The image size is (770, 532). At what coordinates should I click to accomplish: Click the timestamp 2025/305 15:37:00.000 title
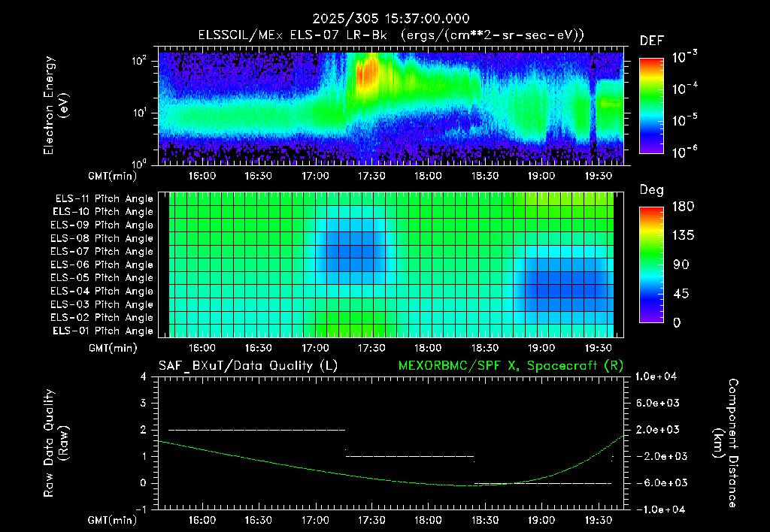(x=391, y=19)
